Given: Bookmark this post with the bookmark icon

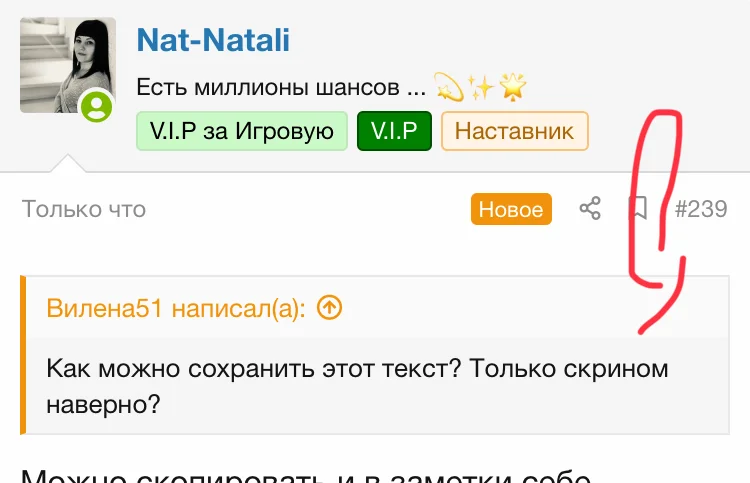Looking at the screenshot, I should click(638, 208).
